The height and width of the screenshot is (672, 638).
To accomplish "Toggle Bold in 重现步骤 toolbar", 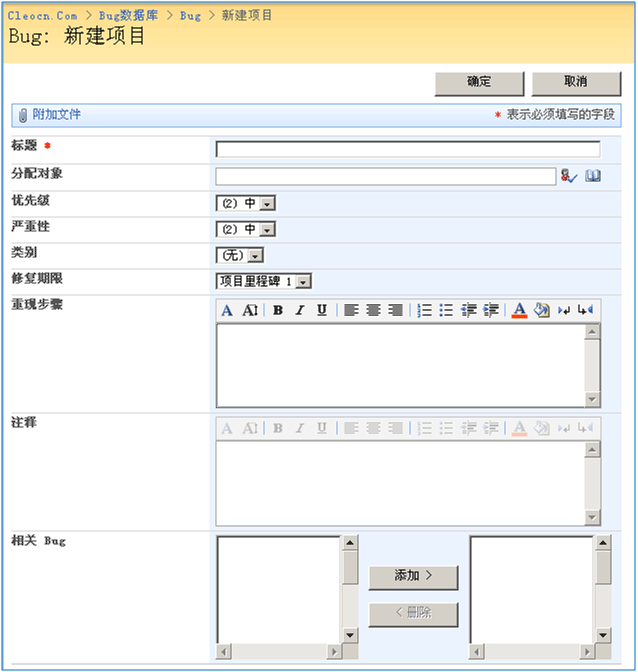I will click(x=278, y=310).
